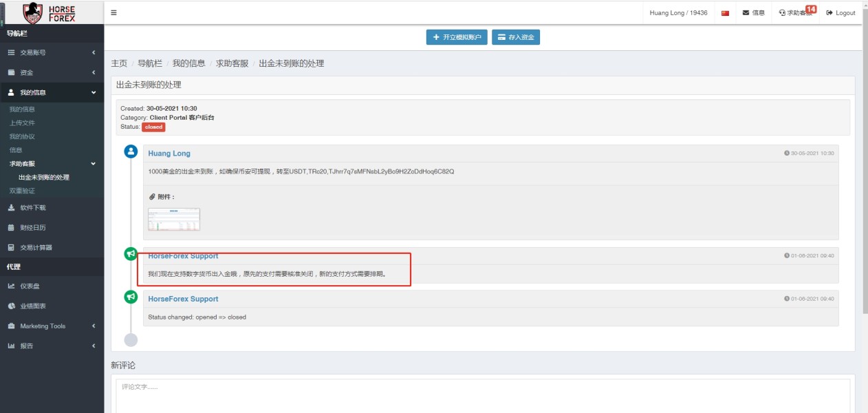Viewport: 868px width, 413px height.
Task: Expand Marketing Tools sidebar chevron
Action: [x=94, y=326]
